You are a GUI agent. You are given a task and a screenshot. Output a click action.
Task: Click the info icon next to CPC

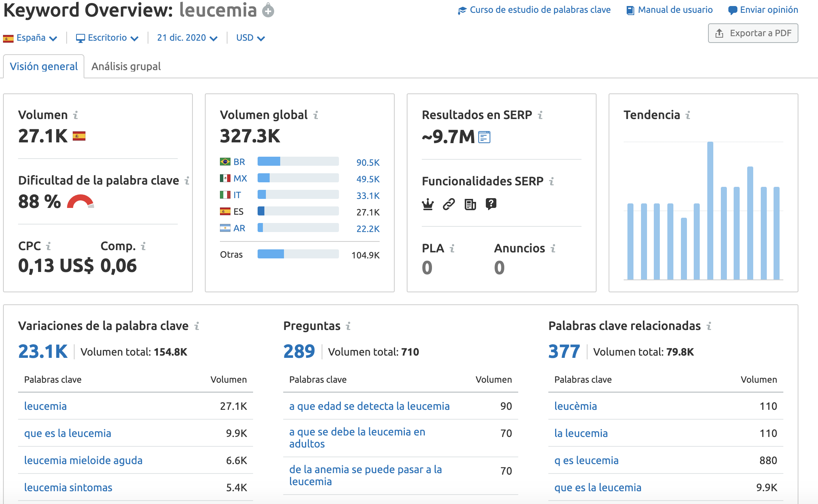[48, 246]
